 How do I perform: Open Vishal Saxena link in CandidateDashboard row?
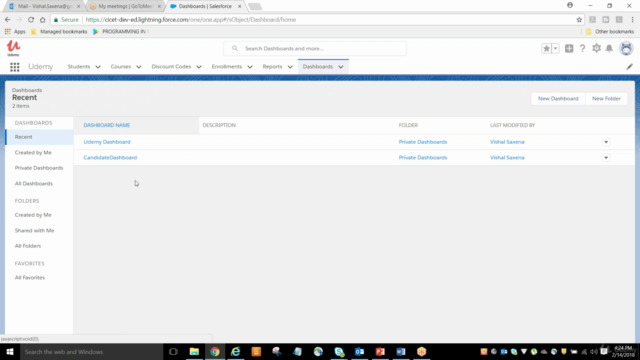(507, 158)
